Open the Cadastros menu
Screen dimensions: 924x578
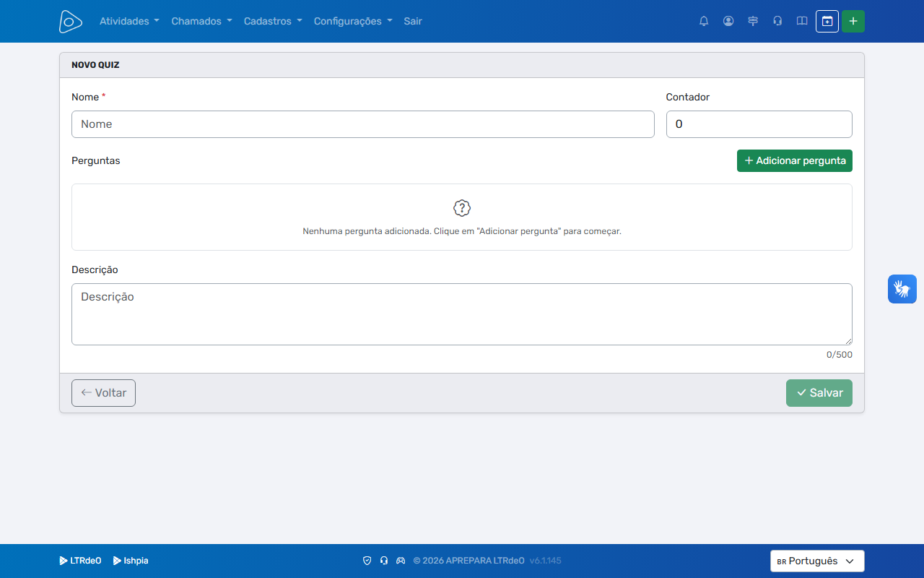point(273,21)
